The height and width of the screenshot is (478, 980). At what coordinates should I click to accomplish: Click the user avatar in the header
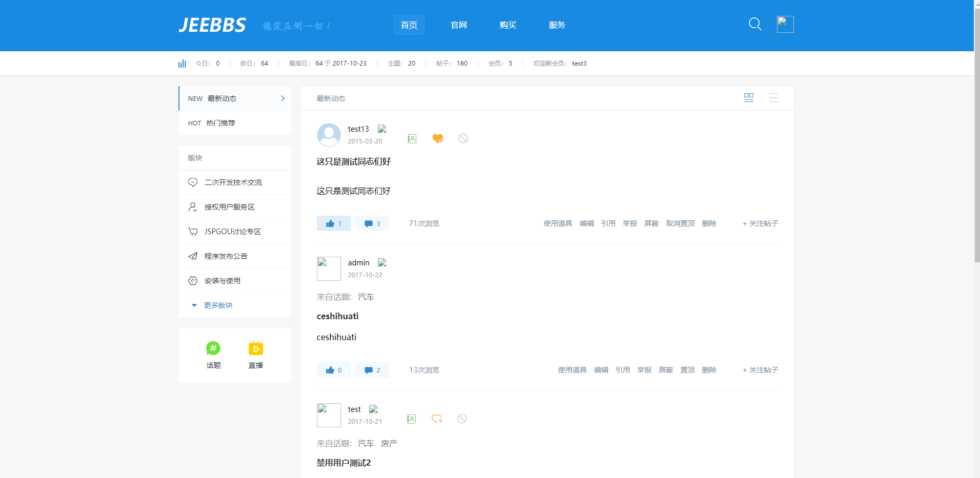[x=785, y=24]
